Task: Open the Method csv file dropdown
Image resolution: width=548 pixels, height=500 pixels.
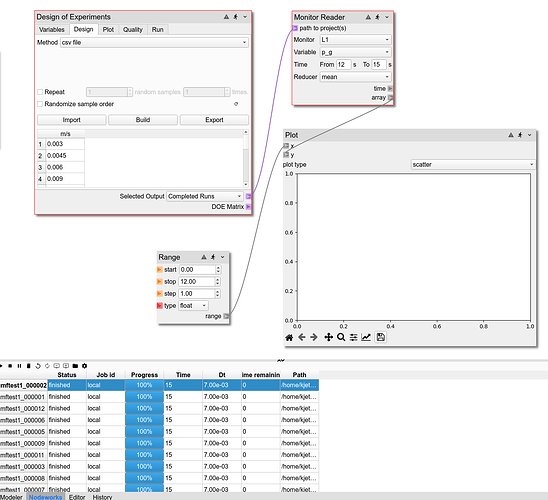Action: (x=154, y=43)
